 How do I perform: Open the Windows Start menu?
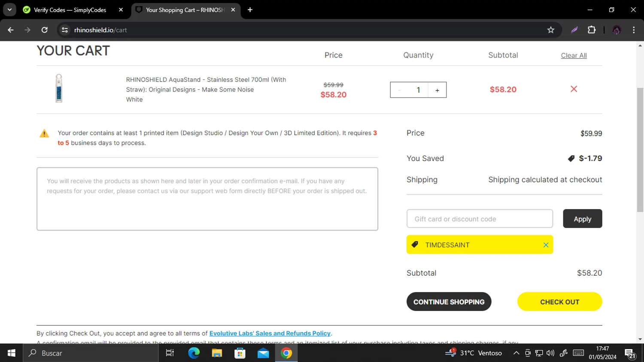(x=12, y=353)
